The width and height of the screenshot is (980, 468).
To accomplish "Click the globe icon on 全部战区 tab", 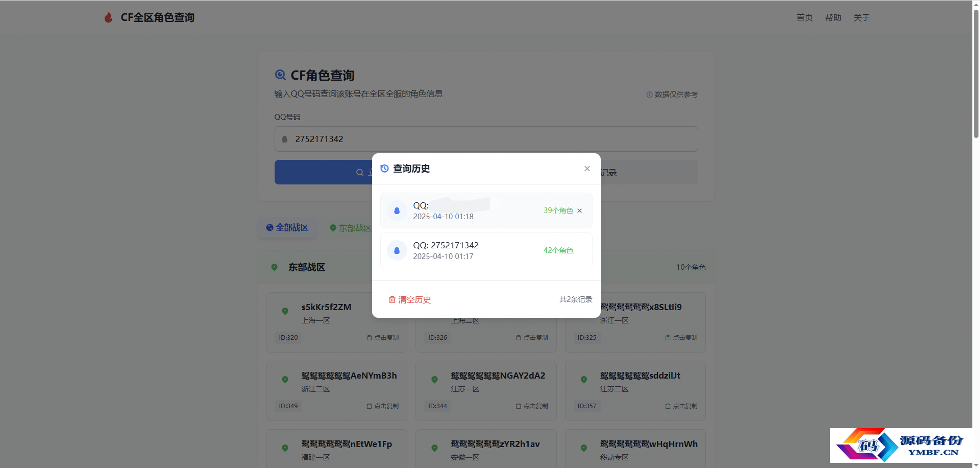I will [x=269, y=228].
